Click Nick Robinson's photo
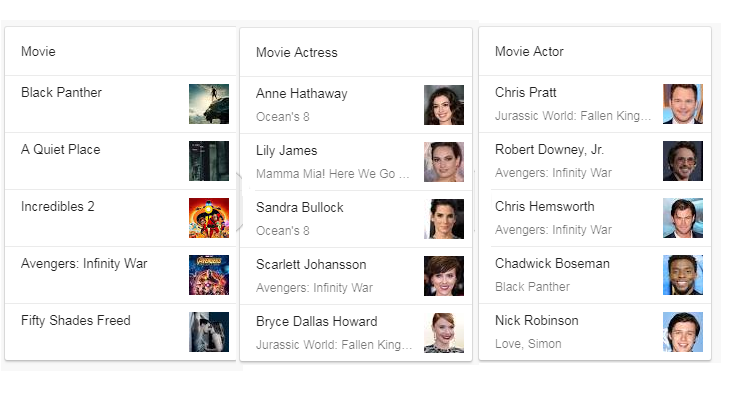The image size is (731, 400). click(683, 332)
